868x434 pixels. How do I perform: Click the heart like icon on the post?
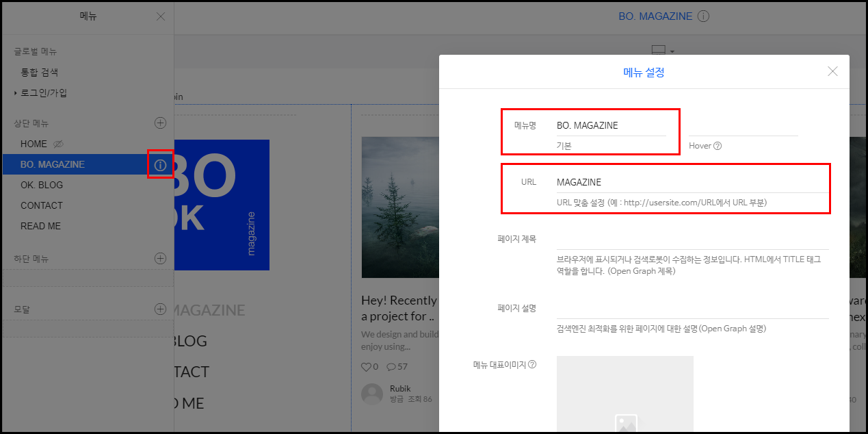(367, 366)
